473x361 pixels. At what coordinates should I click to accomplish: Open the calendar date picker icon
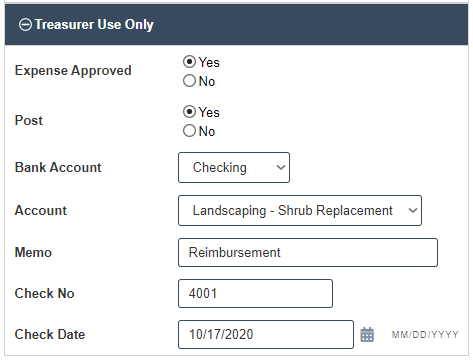(367, 334)
